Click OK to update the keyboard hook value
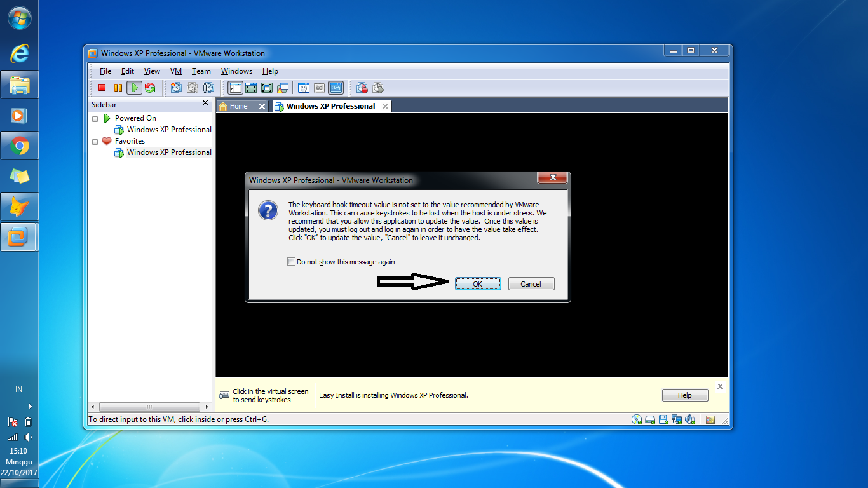 click(478, 283)
